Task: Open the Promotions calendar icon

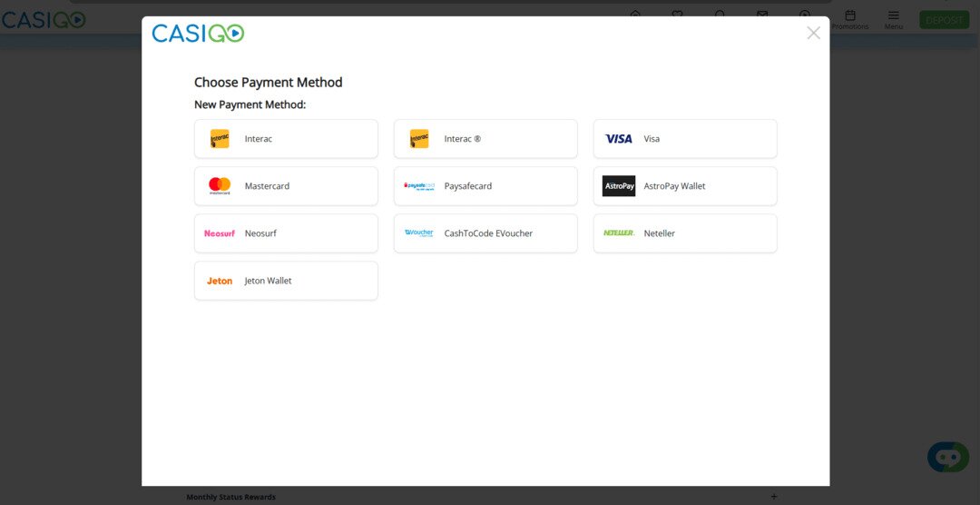Action: tap(850, 17)
